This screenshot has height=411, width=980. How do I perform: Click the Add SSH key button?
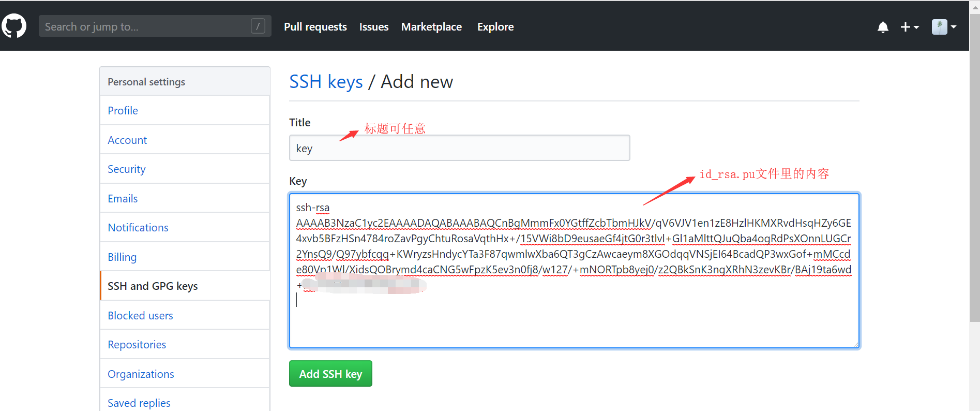(330, 374)
